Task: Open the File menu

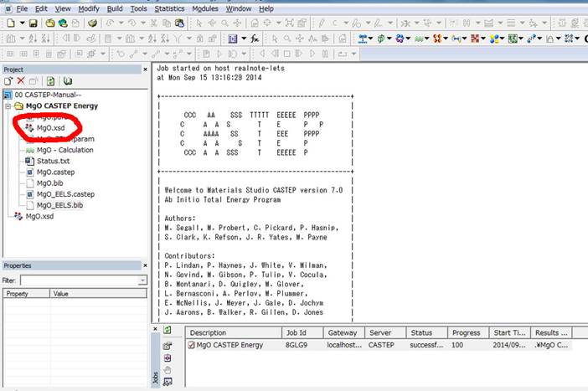Action: click(22, 8)
